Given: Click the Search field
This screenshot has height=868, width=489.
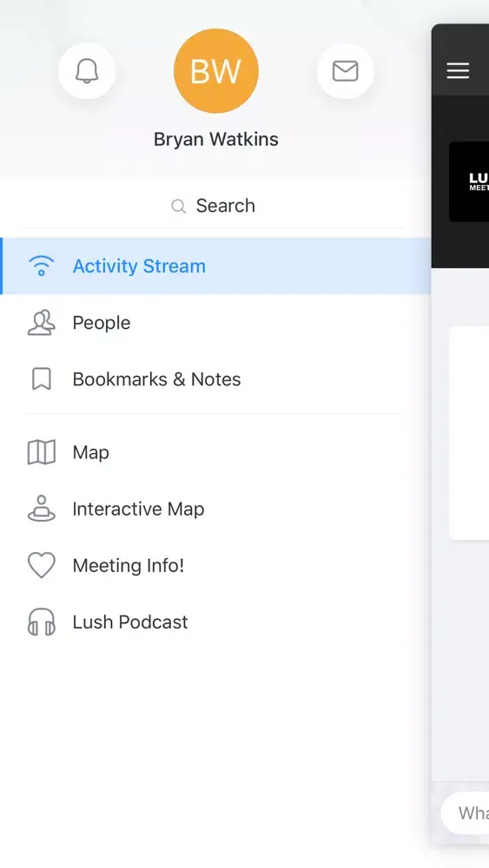Looking at the screenshot, I should click(x=213, y=206).
